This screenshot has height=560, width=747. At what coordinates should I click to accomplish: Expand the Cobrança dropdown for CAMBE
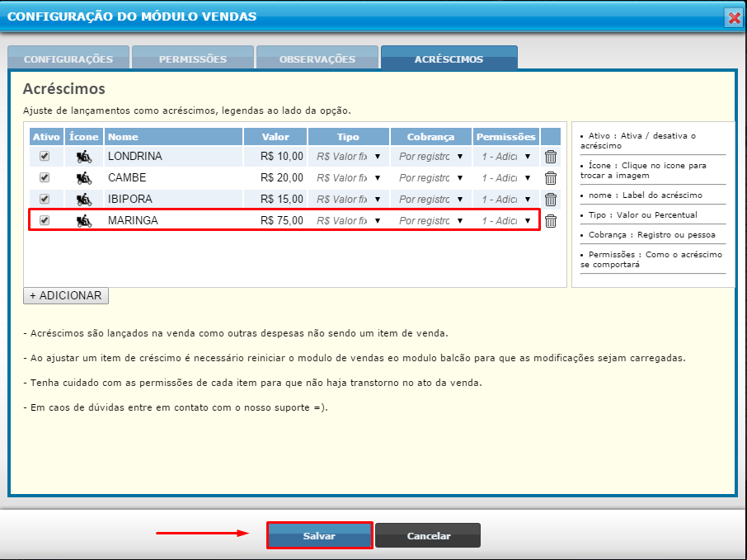(x=430, y=178)
